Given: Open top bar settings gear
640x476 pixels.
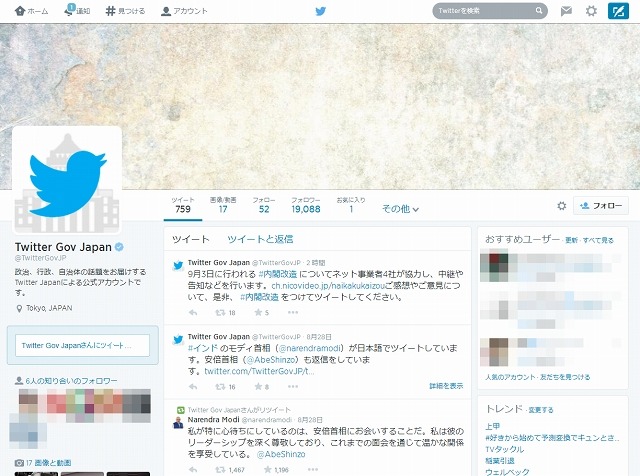Looking at the screenshot, I should (591, 11).
